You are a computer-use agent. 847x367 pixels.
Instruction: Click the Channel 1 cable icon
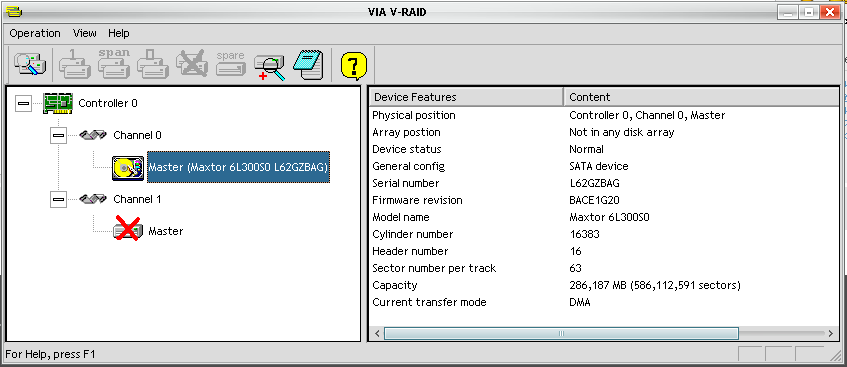92,199
